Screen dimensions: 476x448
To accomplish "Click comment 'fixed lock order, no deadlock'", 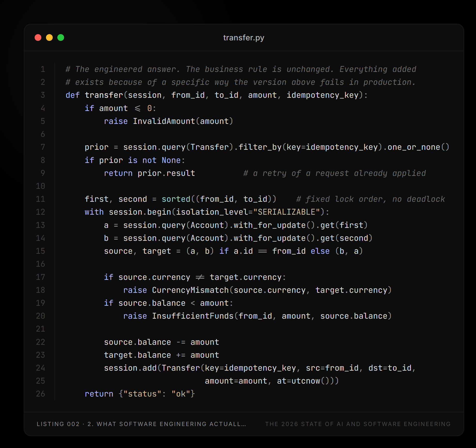I will (371, 199).
